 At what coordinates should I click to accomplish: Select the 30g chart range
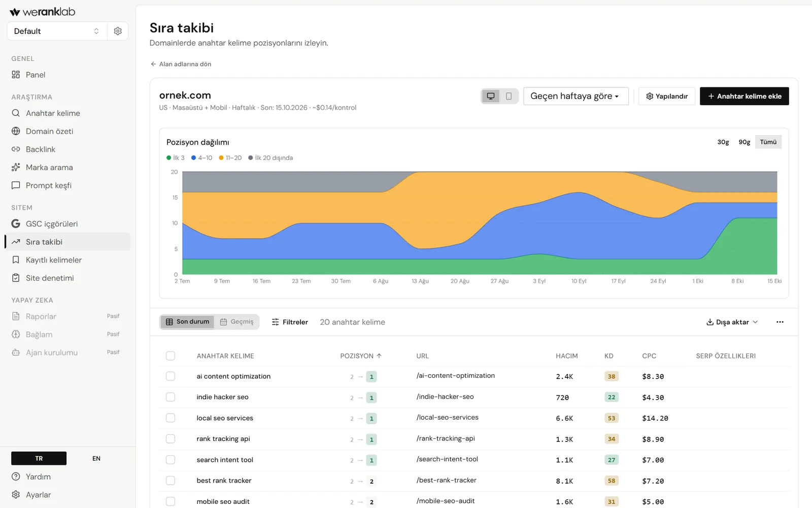[723, 142]
